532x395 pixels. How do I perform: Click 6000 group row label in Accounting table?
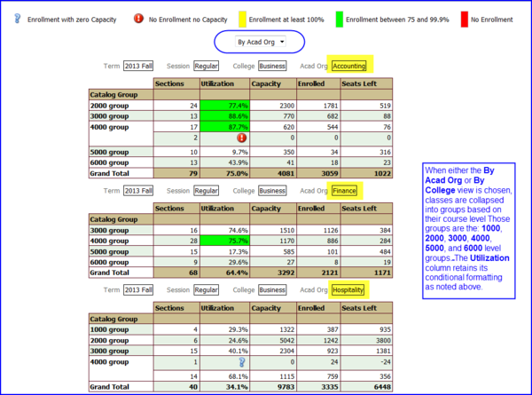coord(121,162)
